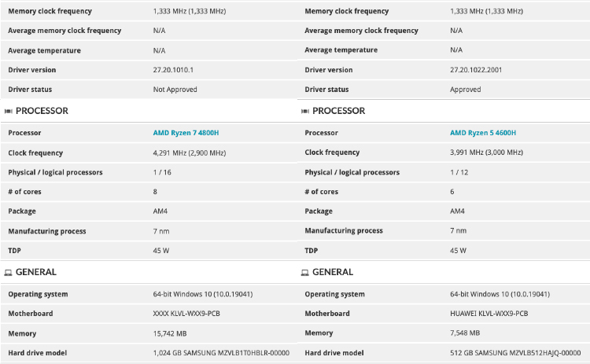Select driver version 27.20.1010.1 text
590x364 pixels.
(173, 70)
